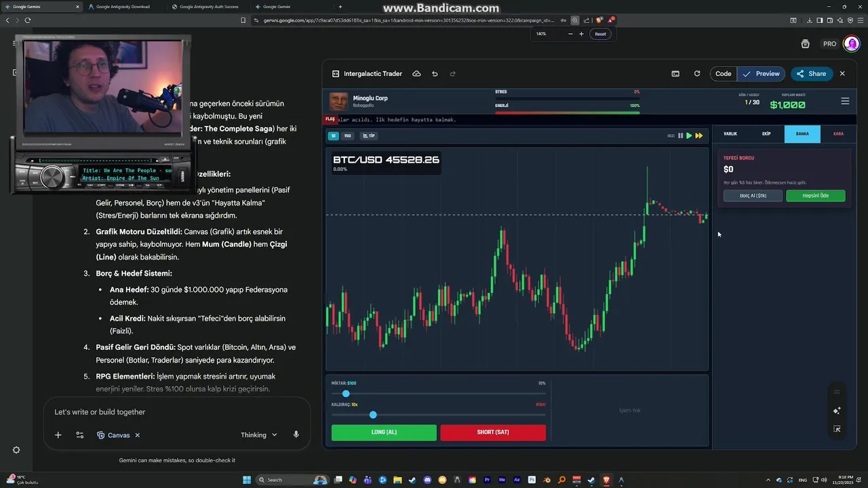Click the redo arrow in canvas header

pyautogui.click(x=453, y=74)
